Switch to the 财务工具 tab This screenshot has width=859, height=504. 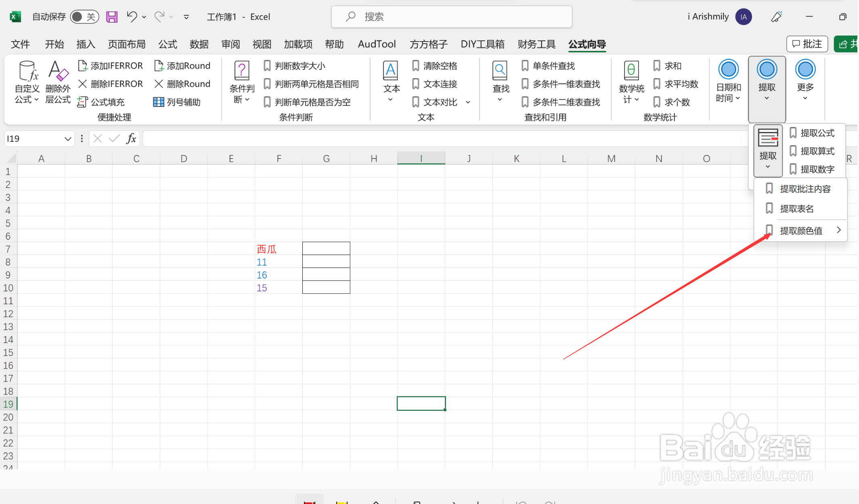[537, 44]
